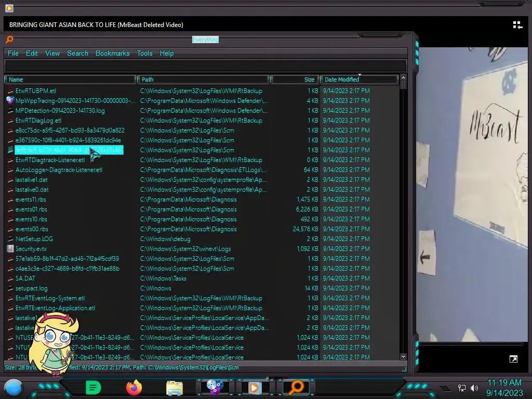This screenshot has height=399, width=532.
Task: Toggle media player compact view icon
Action: pyautogui.click(x=517, y=25)
